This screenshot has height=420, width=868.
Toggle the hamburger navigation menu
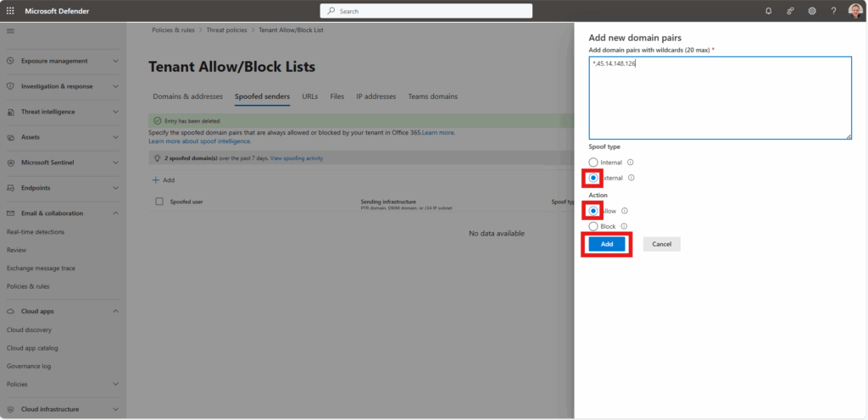click(x=10, y=31)
